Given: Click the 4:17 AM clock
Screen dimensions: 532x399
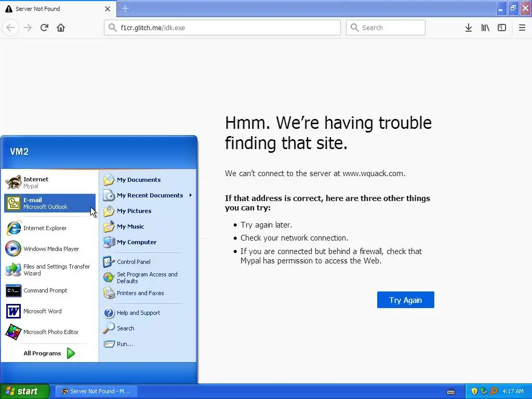Looking at the screenshot, I should pyautogui.click(x=513, y=391).
